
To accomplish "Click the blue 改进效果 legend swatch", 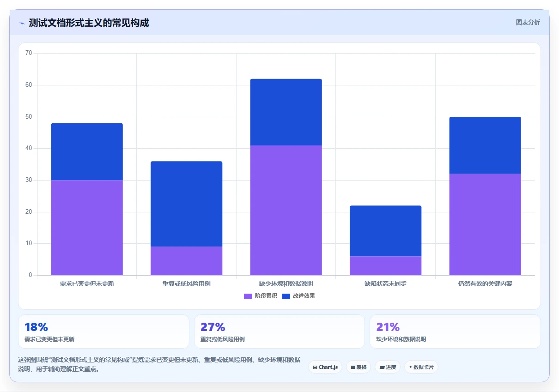I will [286, 296].
